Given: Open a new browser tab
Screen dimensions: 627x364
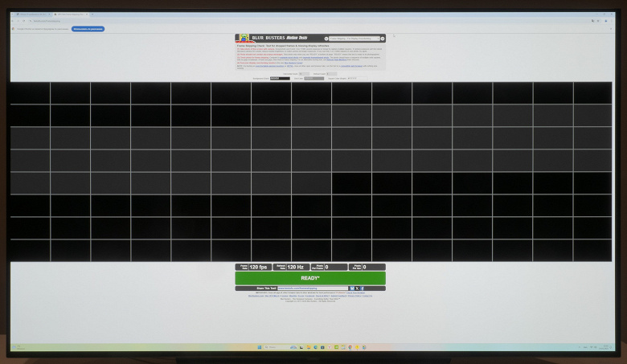Looking at the screenshot, I should coord(92,14).
